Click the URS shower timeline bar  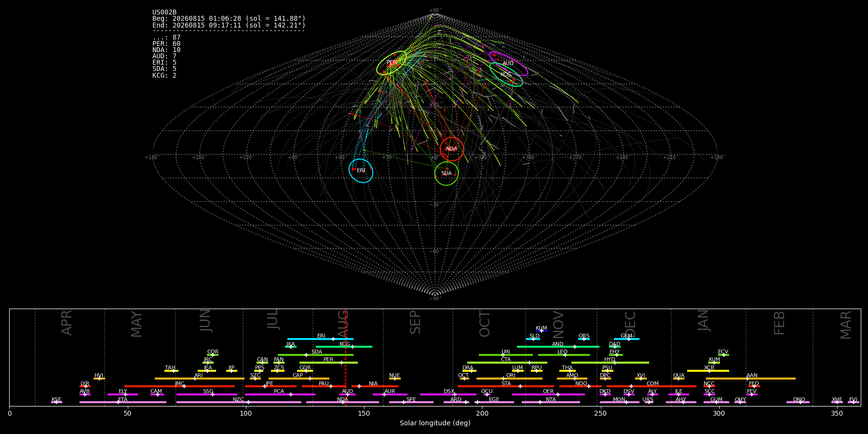pyautogui.click(x=649, y=402)
